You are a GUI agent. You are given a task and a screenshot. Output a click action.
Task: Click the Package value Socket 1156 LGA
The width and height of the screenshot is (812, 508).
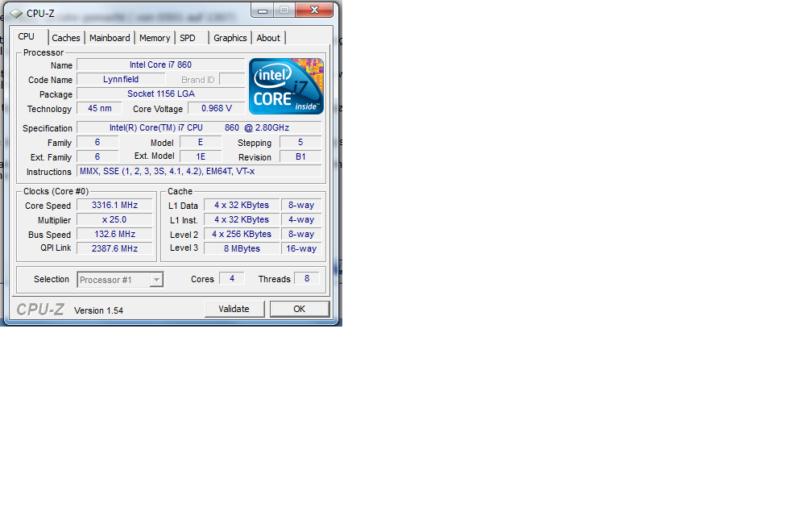point(160,94)
